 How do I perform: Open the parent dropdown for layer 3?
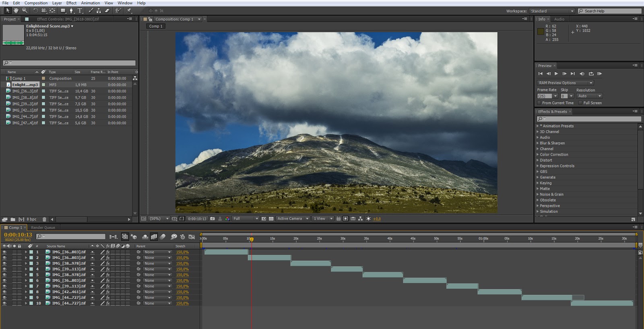pyautogui.click(x=157, y=264)
